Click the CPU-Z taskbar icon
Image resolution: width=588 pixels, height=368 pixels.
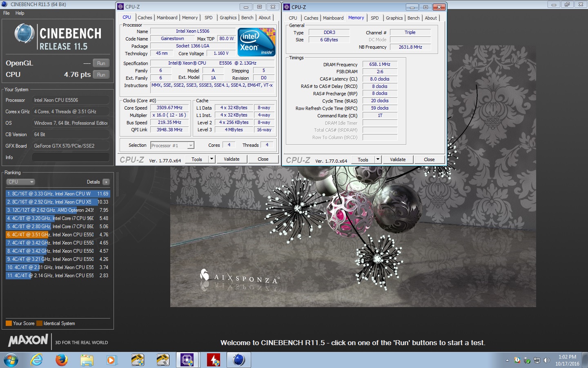pyautogui.click(x=187, y=360)
